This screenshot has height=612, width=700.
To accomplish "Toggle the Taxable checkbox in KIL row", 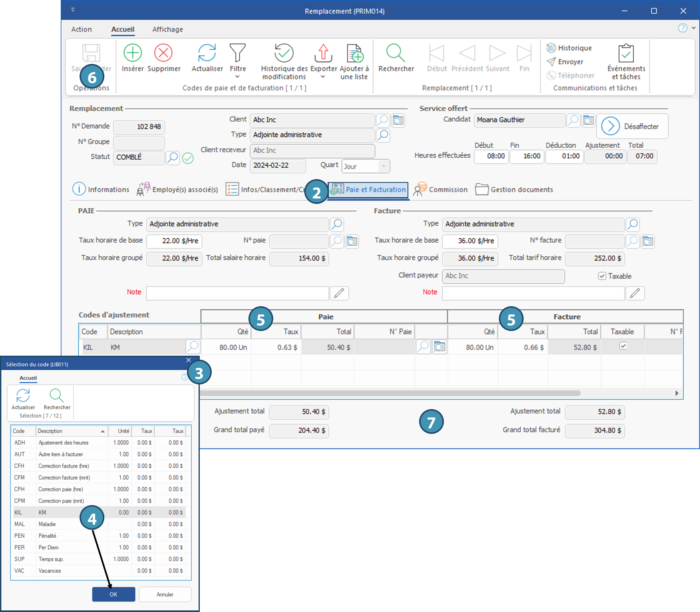I will pos(623,346).
